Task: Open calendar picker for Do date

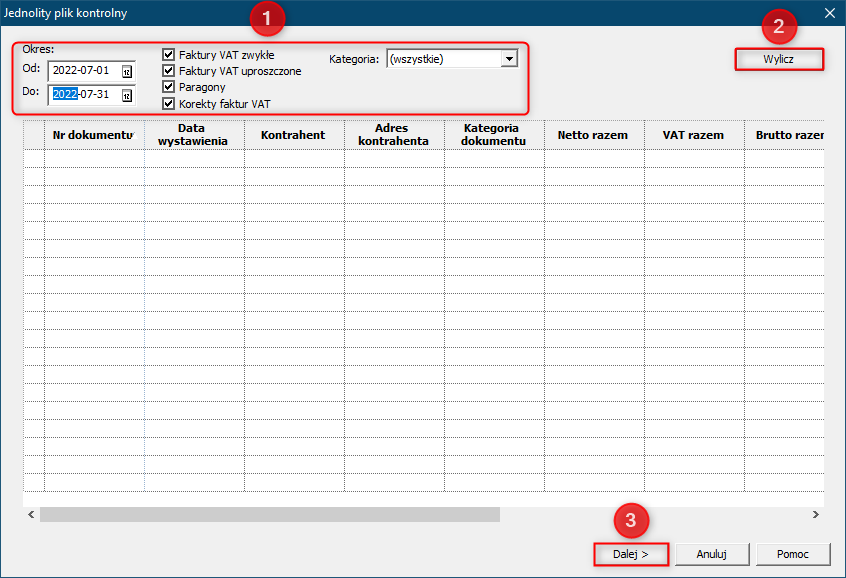Action: pos(127,96)
